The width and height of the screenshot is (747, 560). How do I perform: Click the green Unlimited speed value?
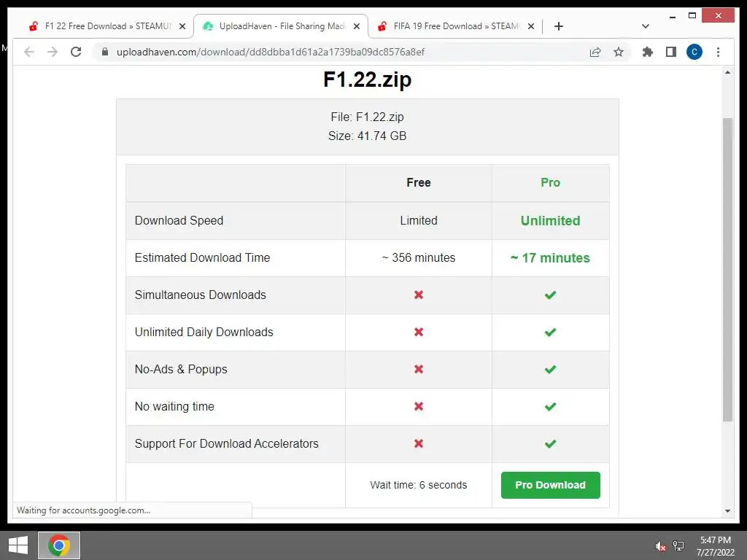550,220
